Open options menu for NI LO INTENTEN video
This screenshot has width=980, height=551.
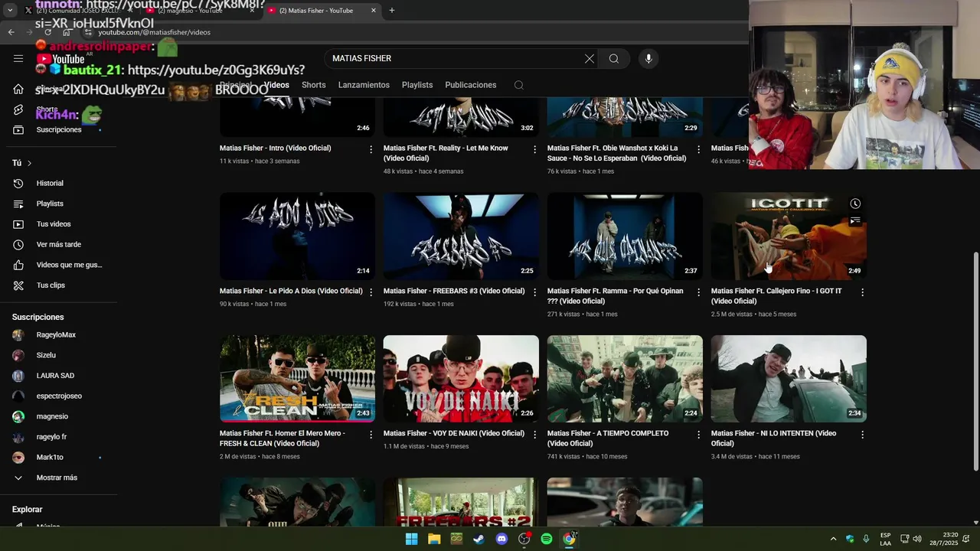862,435
